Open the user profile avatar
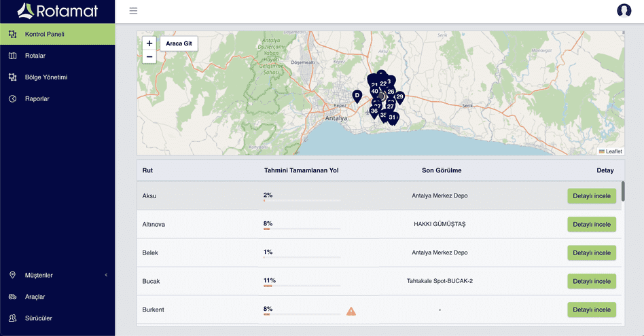The width and height of the screenshot is (644, 336). point(624,10)
